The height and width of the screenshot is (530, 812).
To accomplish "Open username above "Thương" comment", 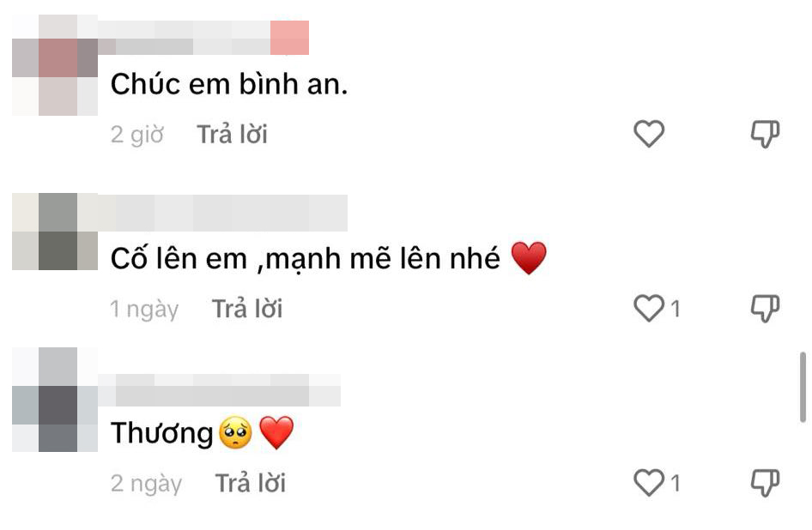I will [x=219, y=389].
